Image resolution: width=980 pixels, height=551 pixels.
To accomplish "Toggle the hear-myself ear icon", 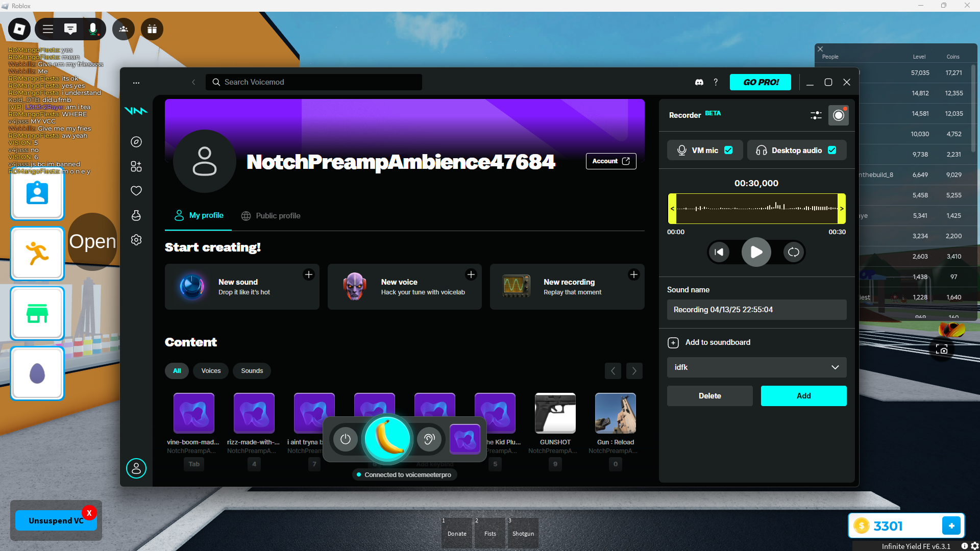I will coord(429,439).
